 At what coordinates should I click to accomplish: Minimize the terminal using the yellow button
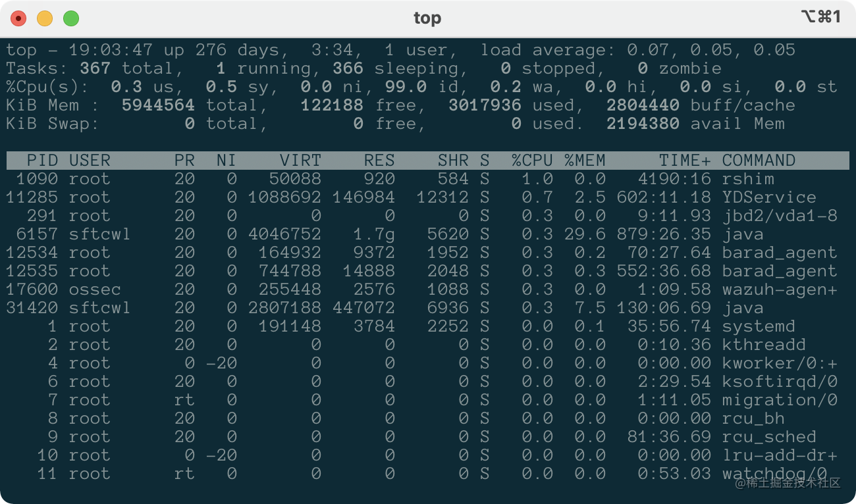pos(45,18)
